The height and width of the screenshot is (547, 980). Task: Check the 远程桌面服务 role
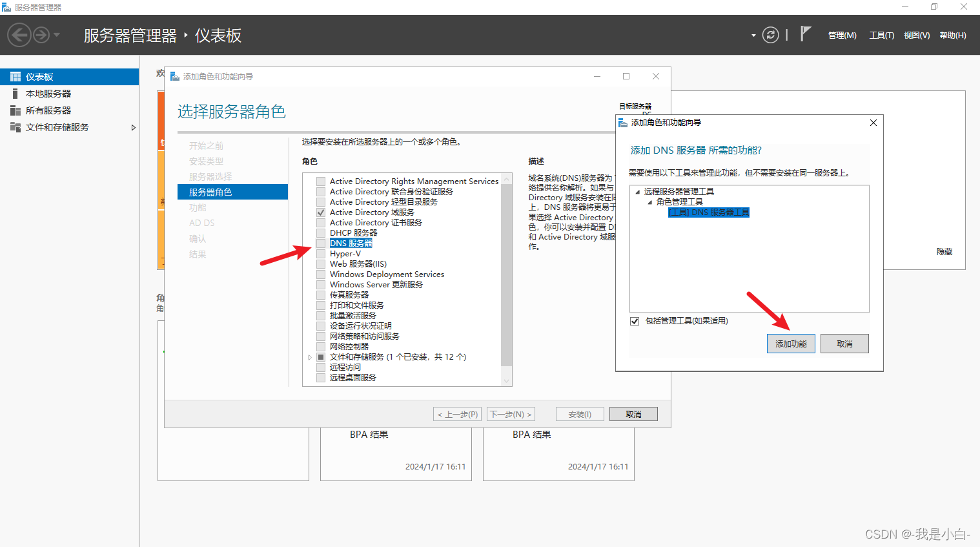[x=321, y=378]
